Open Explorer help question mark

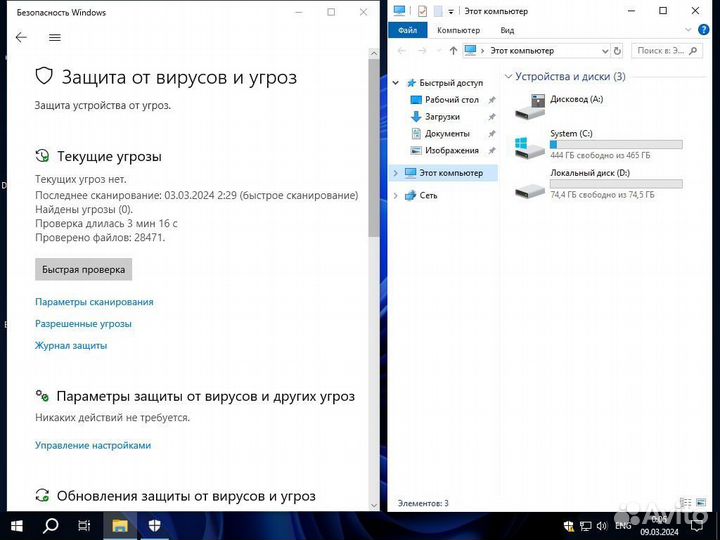pyautogui.click(x=703, y=30)
